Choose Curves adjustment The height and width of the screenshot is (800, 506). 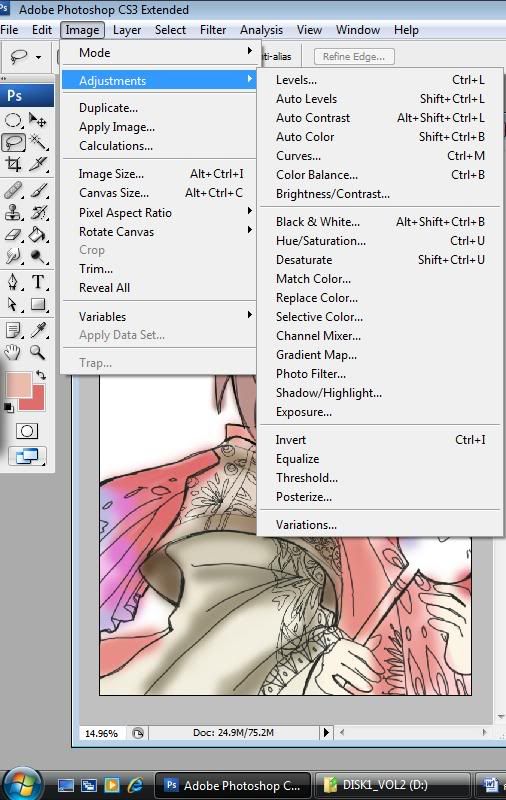tap(380, 156)
